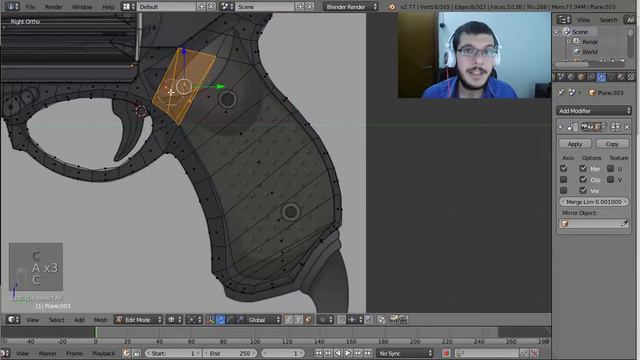Enable the Texture V checkbox
Screen dimensions: 640x360
pos(610,180)
